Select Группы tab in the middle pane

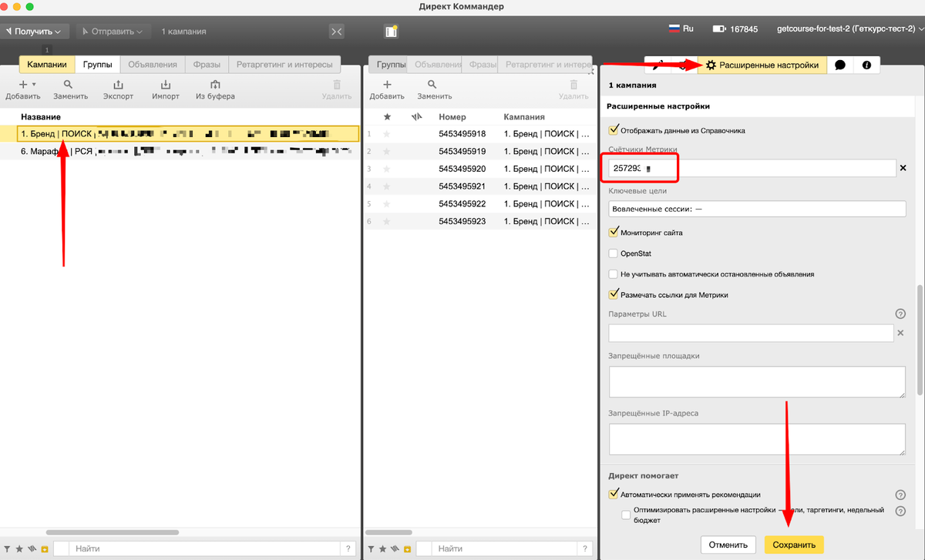(389, 65)
